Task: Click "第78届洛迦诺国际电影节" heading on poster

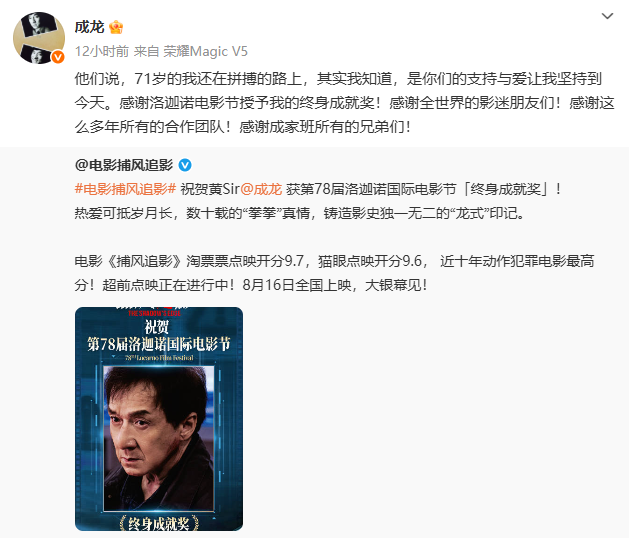Action: click(x=159, y=344)
